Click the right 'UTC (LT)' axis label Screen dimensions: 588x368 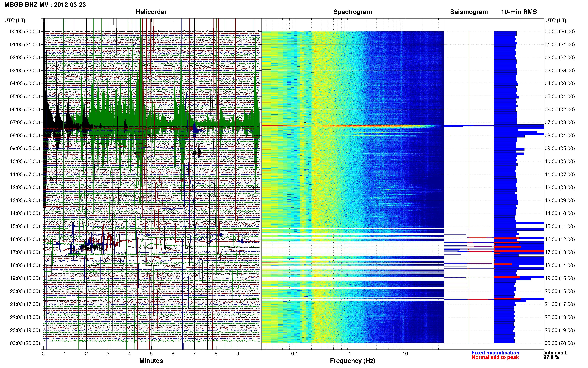tap(556, 20)
